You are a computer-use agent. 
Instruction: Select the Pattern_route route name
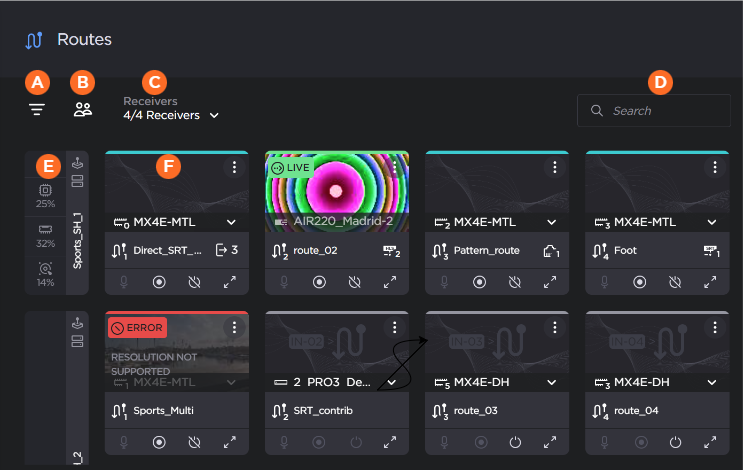(x=486, y=250)
